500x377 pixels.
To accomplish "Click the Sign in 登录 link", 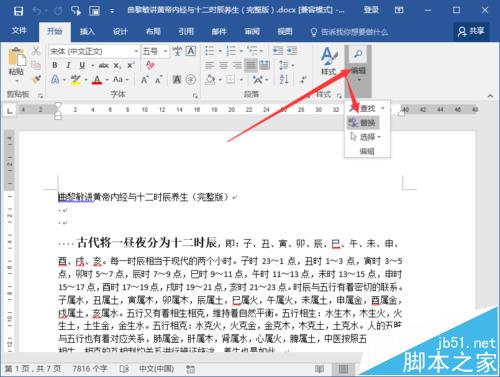I will 371,10.
